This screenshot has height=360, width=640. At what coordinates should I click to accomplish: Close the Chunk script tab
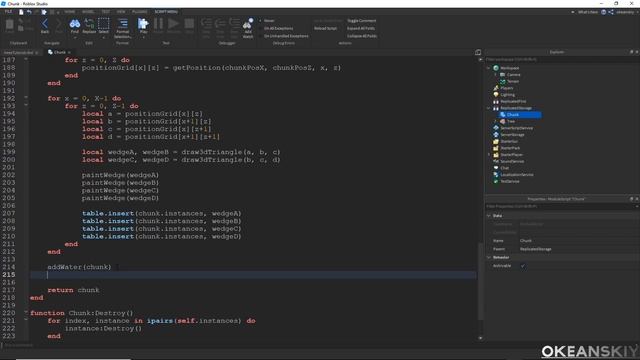pyautogui.click(x=69, y=52)
